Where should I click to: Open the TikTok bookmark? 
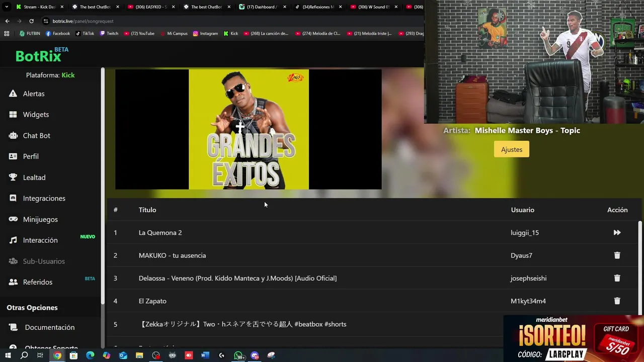click(85, 34)
